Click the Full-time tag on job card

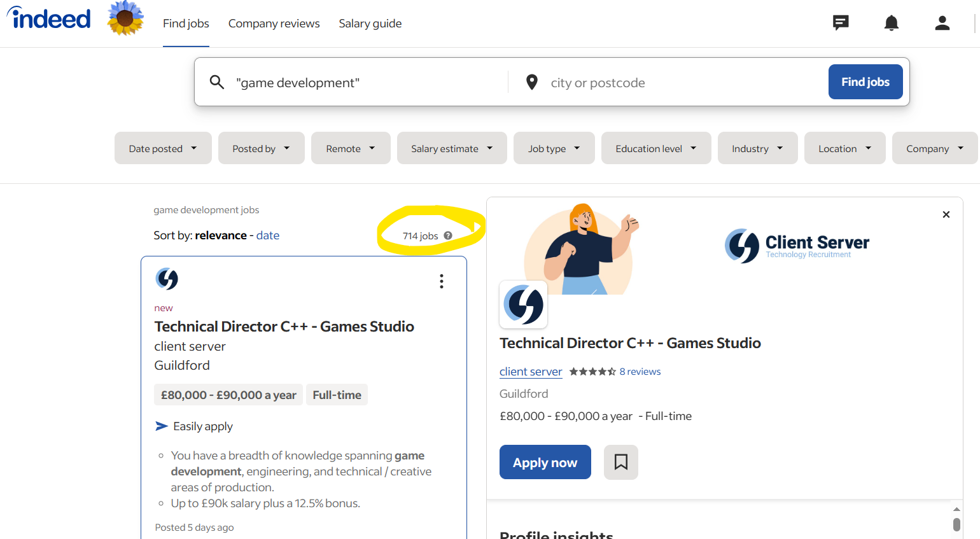(337, 395)
